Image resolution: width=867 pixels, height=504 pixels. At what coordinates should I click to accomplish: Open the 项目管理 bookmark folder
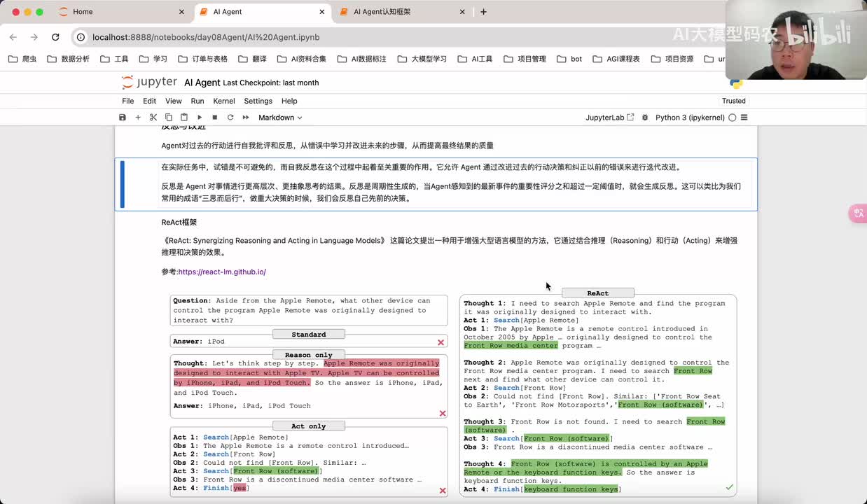coord(525,59)
